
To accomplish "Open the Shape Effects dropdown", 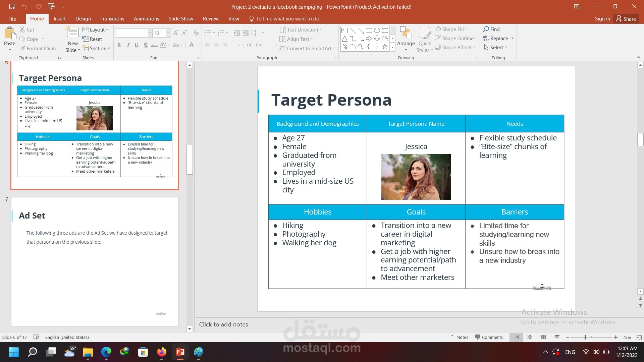I will click(455, 47).
